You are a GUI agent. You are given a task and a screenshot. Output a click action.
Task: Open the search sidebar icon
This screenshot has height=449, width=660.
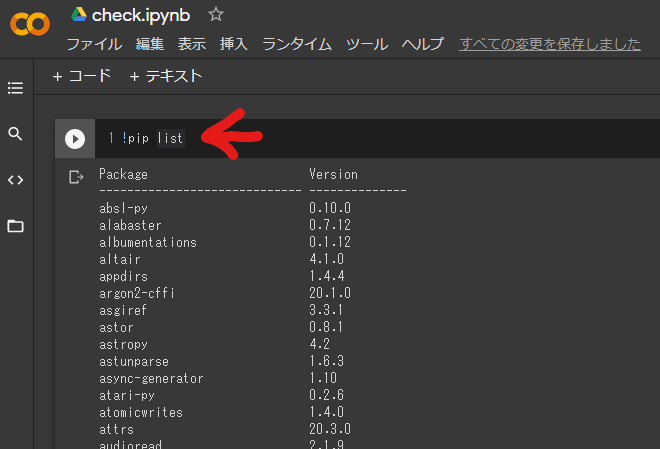click(x=16, y=134)
